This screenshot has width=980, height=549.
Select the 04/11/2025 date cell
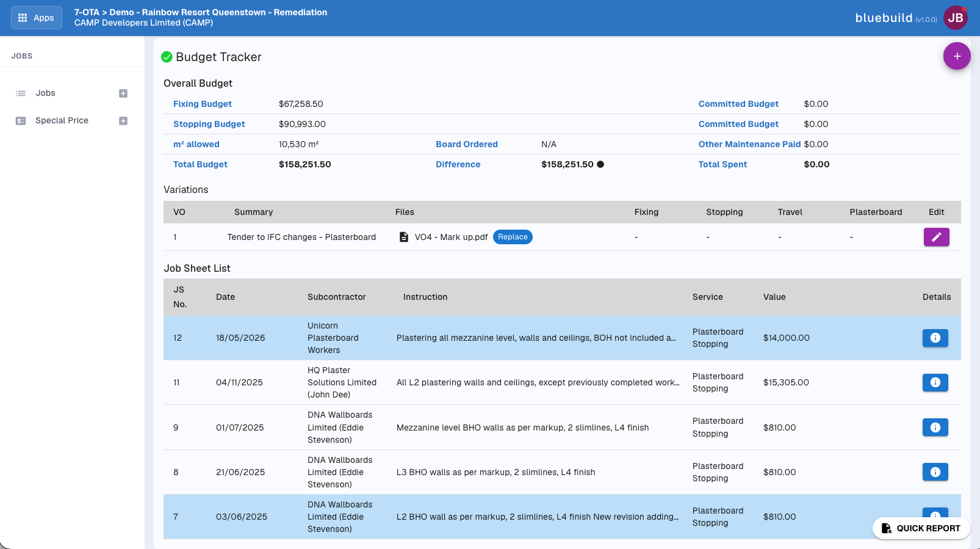(x=239, y=382)
